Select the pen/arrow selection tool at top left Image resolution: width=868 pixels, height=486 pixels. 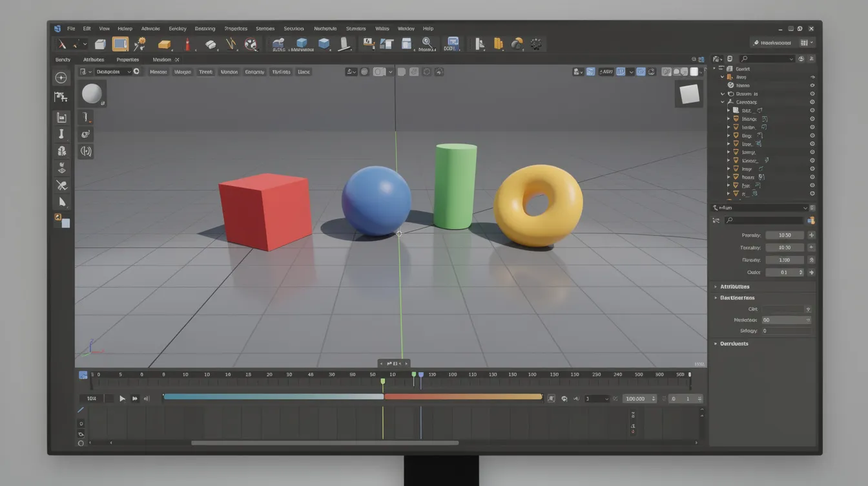(x=63, y=43)
